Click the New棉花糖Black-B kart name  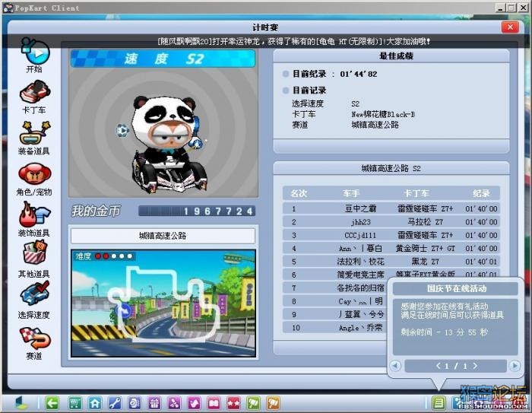[383, 114]
